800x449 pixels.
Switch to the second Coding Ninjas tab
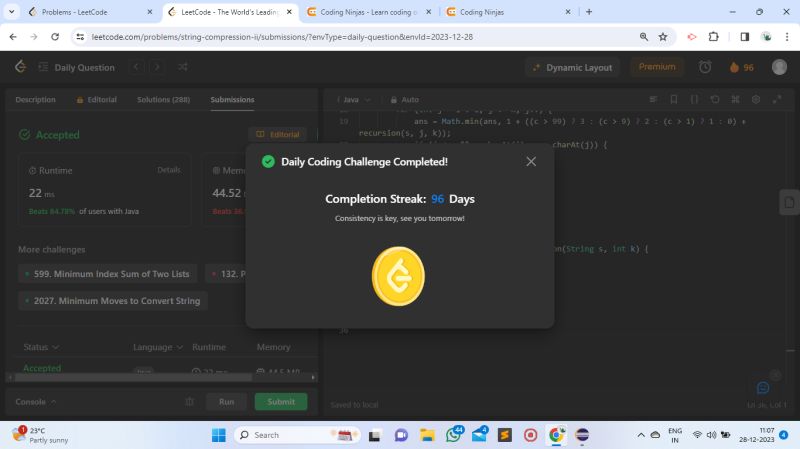(508, 12)
